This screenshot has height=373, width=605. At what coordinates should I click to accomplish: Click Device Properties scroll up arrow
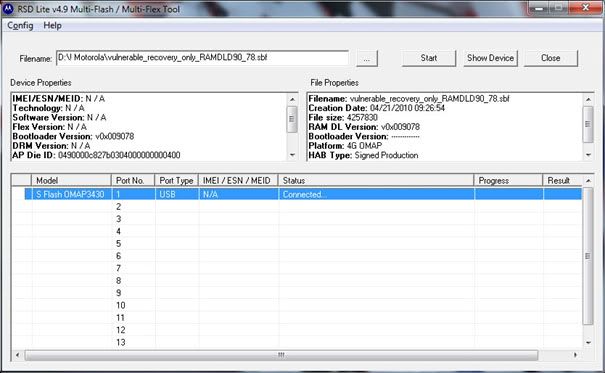292,100
